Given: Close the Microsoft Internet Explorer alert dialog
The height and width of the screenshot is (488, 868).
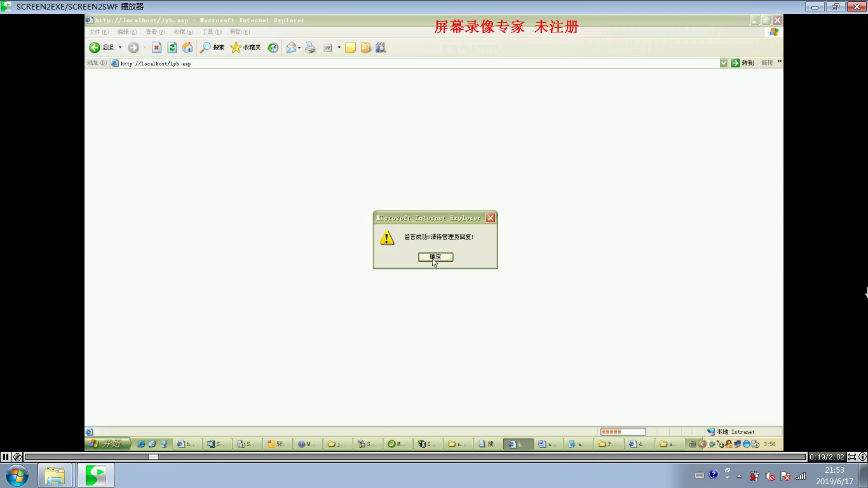Looking at the screenshot, I should coord(491,218).
